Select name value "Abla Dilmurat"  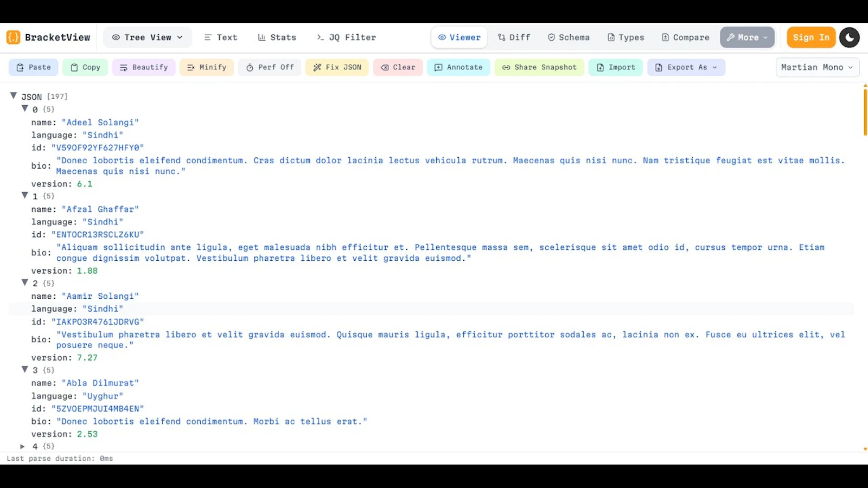coord(100,383)
